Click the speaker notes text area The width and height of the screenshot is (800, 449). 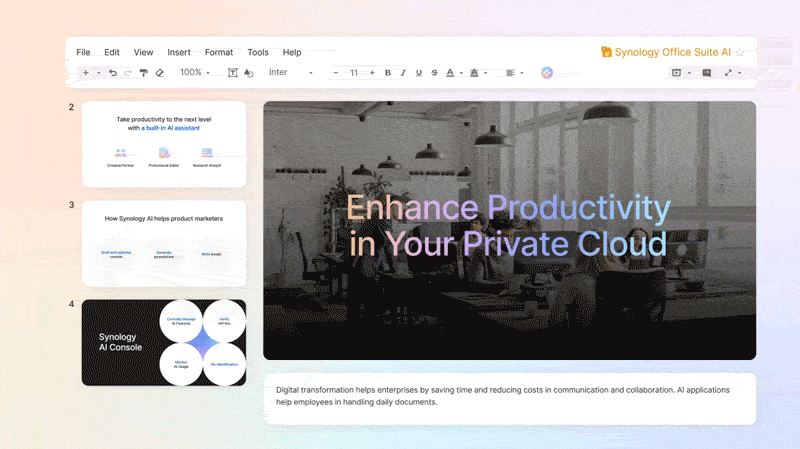pyautogui.click(x=510, y=398)
